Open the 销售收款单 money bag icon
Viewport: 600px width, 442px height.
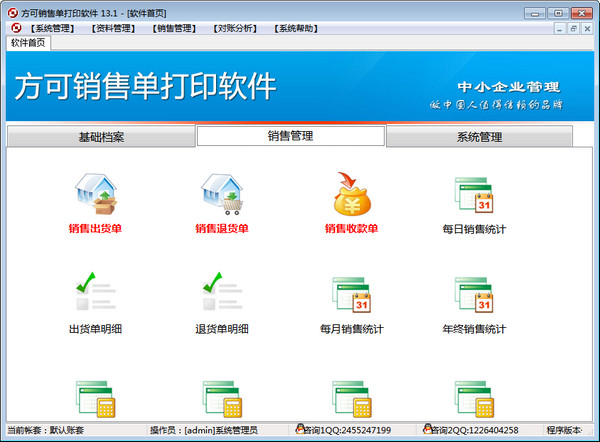pos(352,194)
